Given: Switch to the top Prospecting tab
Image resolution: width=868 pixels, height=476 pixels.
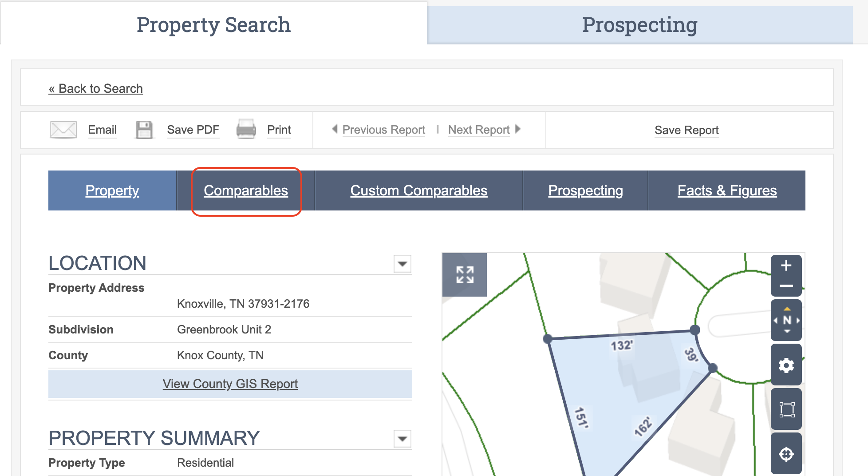Looking at the screenshot, I should click(639, 25).
